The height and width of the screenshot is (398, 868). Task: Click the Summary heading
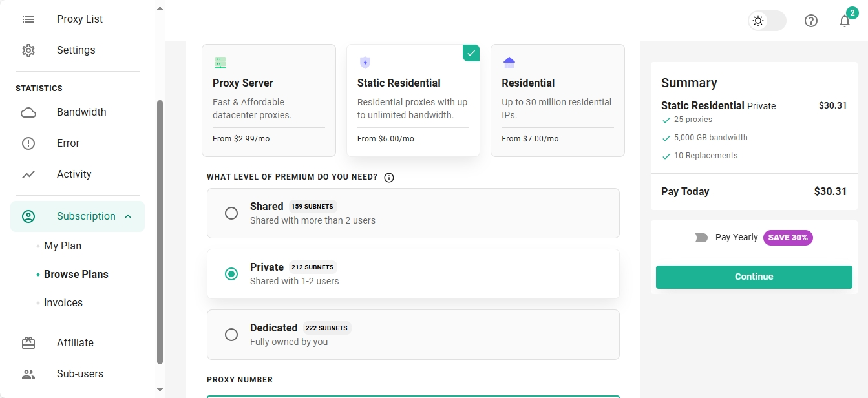(x=689, y=83)
